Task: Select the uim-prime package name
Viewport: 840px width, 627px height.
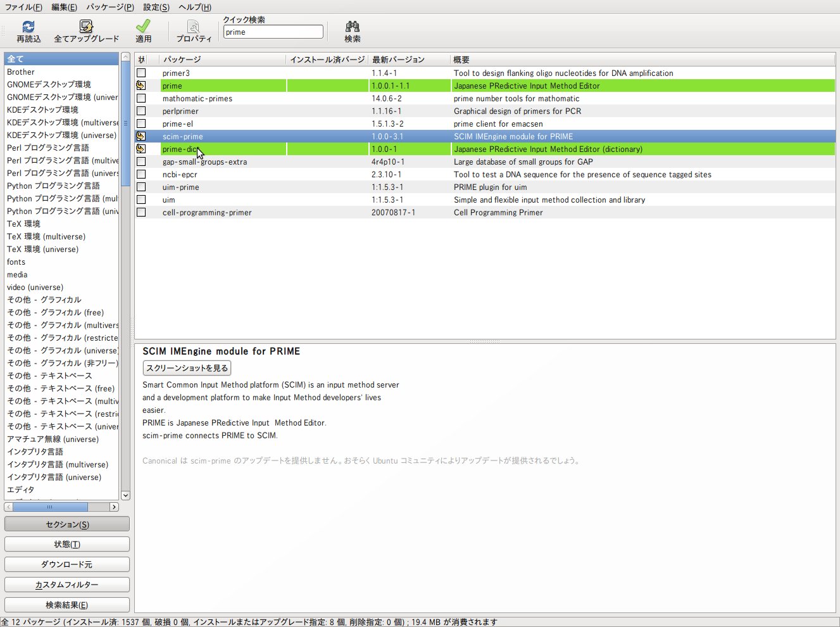Action: coord(180,187)
